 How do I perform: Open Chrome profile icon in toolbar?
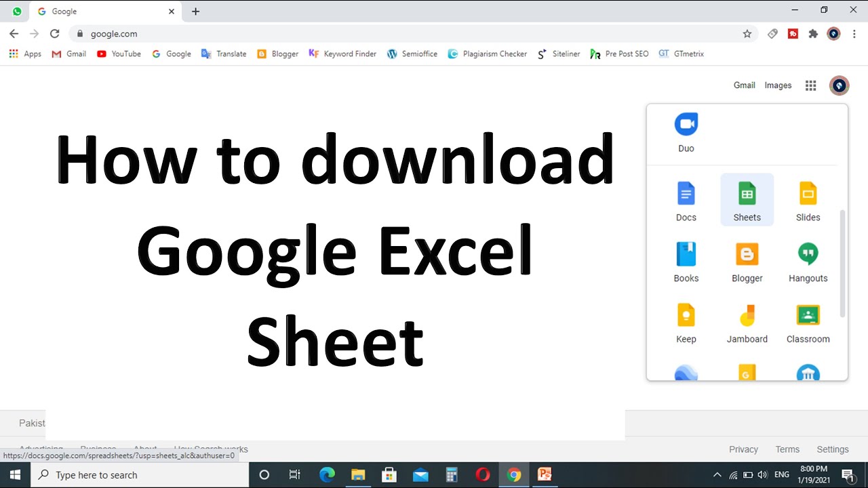click(834, 33)
